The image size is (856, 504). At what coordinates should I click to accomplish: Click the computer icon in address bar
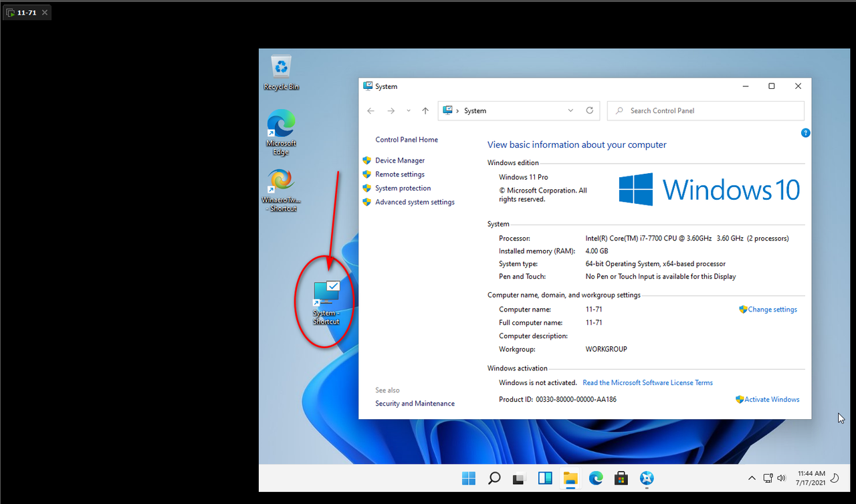(448, 110)
